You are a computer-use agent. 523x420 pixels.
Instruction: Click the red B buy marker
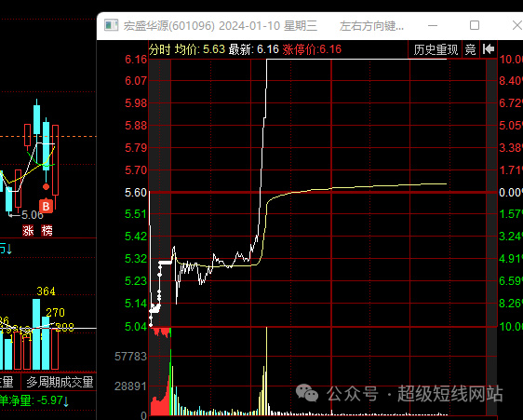pos(46,207)
